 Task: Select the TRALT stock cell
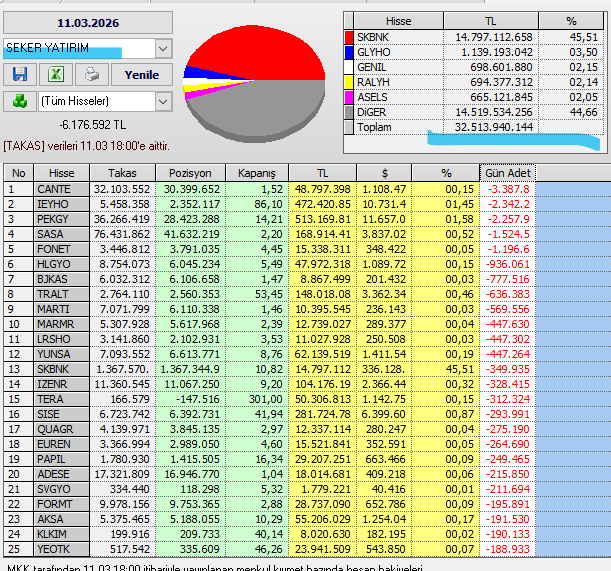point(62,294)
